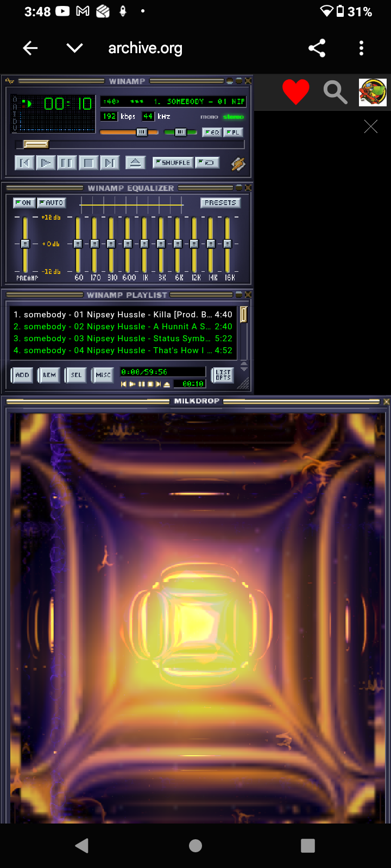Enable the equalizer AUTO button
This screenshot has height=868, width=391.
(52, 203)
